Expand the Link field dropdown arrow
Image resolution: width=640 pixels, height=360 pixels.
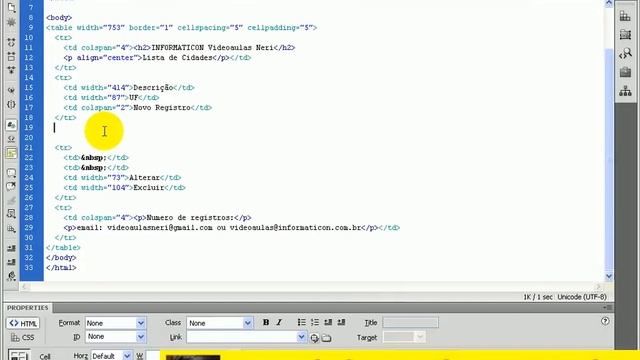tap(301, 337)
